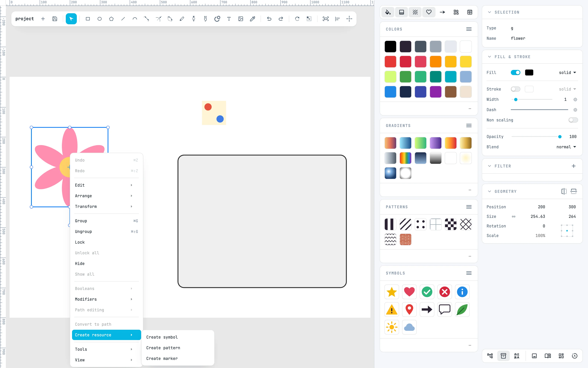Image resolution: width=588 pixels, height=368 pixels.
Task: Enable the Non scaling toggle
Action: coord(573,120)
